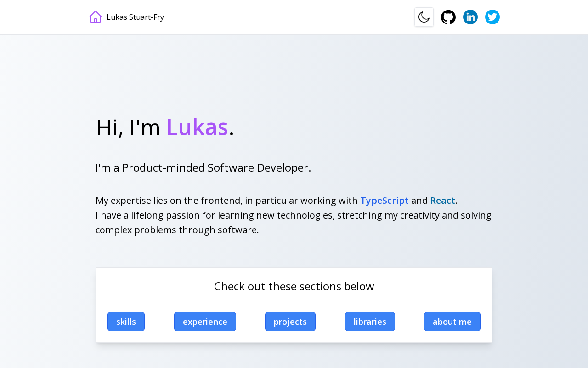Jump to the skills section
Screen dimensions: 588x368
tap(126, 322)
